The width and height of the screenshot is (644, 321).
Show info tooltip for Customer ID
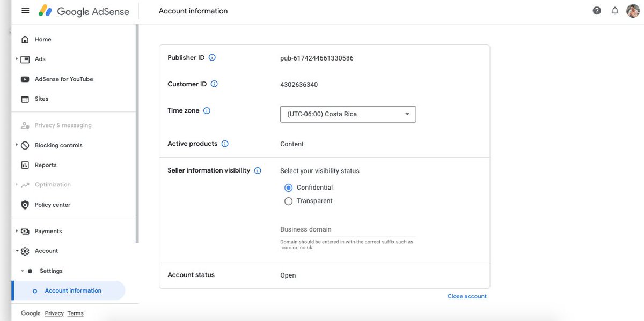(x=214, y=84)
